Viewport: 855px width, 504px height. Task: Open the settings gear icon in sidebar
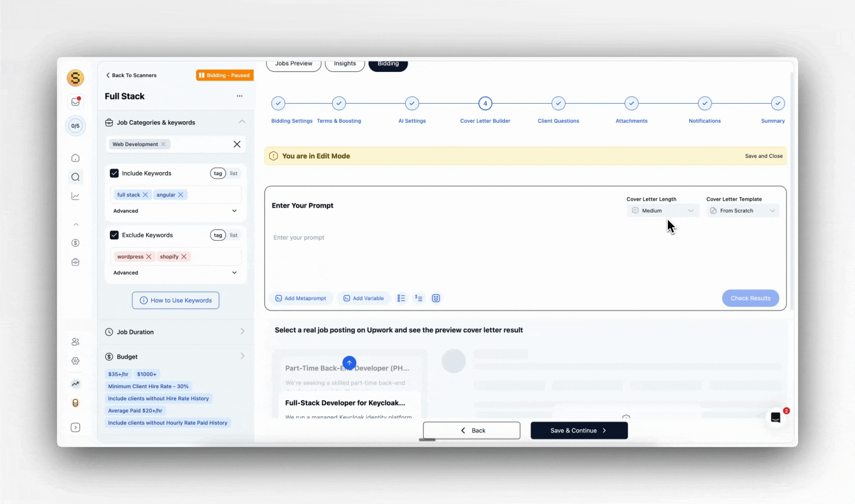pyautogui.click(x=75, y=361)
